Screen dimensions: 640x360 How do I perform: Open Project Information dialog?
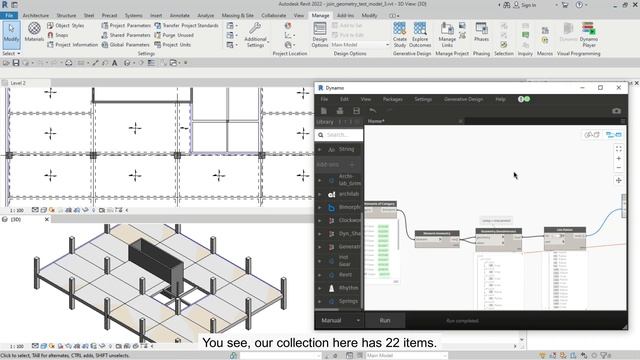pyautogui.click(x=72, y=44)
